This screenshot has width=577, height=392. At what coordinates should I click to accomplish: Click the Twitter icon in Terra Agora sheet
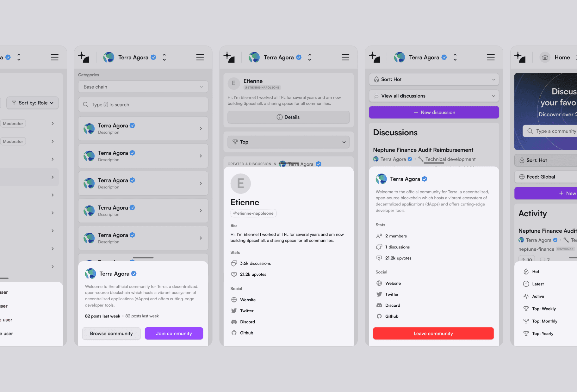[379, 294]
